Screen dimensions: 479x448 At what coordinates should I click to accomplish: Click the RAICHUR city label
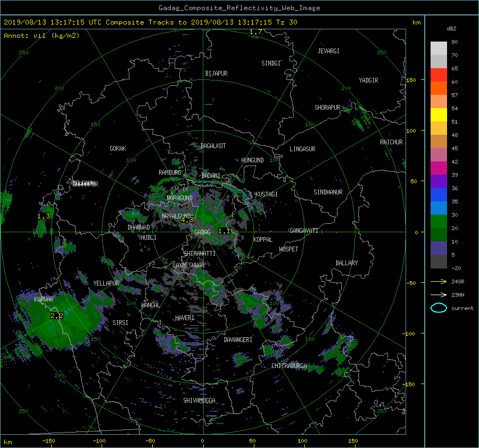(391, 142)
